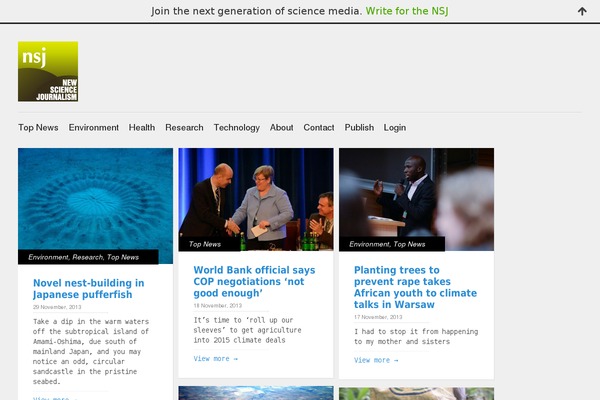Click View more under World Bank article
This screenshot has width=600, height=400.
[215, 359]
